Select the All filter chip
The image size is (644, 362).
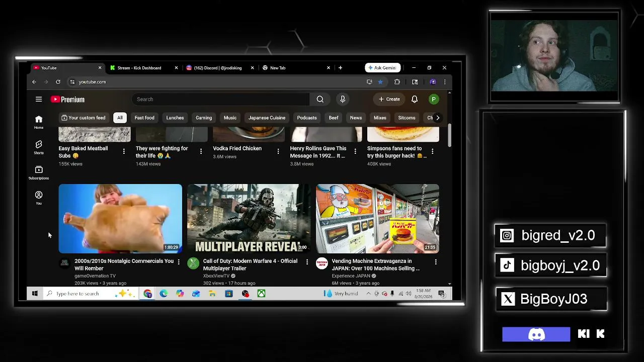coord(120,118)
